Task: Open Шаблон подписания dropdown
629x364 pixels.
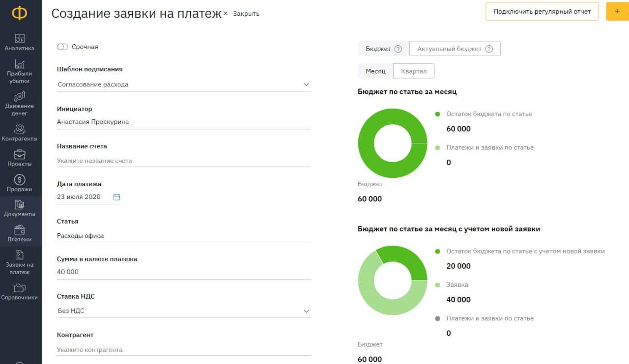Action: 184,84
